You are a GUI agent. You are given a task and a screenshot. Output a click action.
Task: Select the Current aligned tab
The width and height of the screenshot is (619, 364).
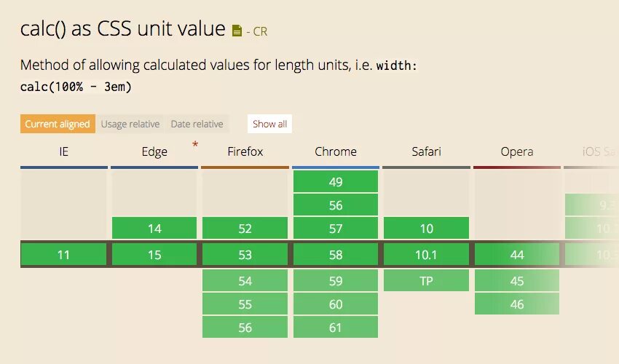pyautogui.click(x=58, y=124)
